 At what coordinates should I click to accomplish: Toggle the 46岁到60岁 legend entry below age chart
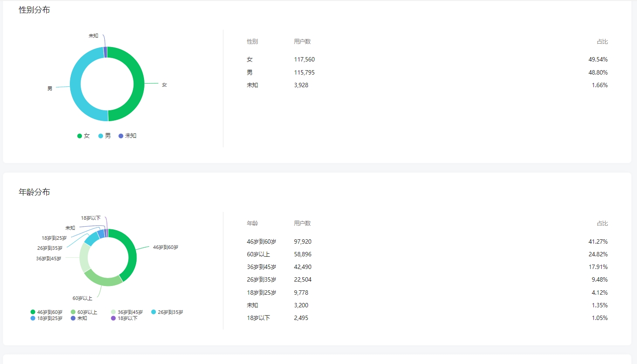click(46, 312)
